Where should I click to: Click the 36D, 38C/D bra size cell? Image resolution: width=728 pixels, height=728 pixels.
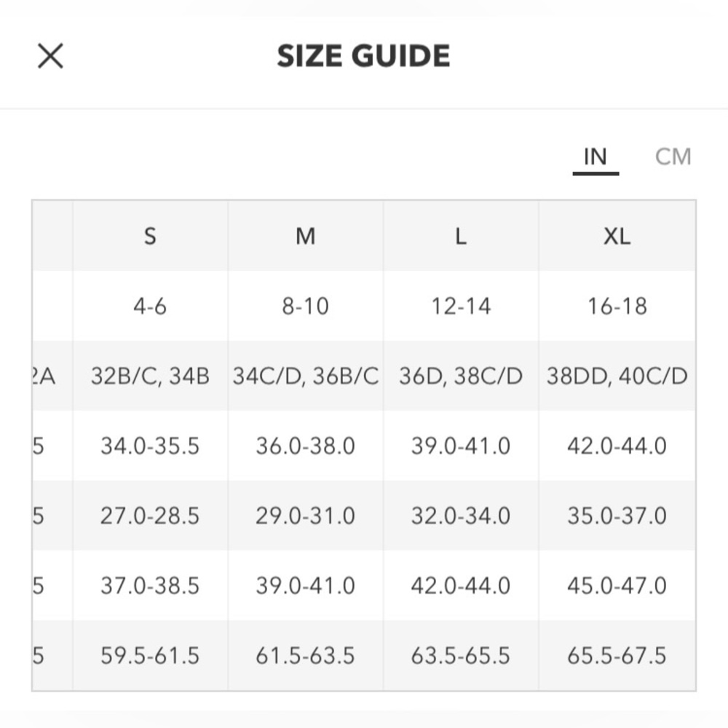pyautogui.click(x=461, y=376)
